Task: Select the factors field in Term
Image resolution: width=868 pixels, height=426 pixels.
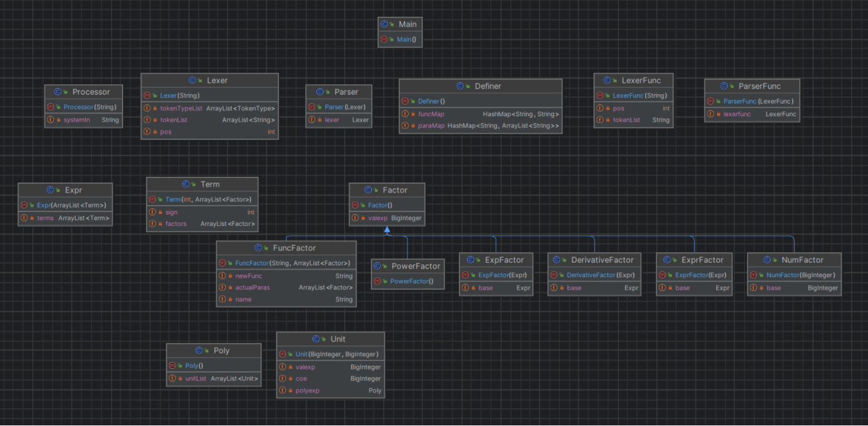Action: point(202,224)
